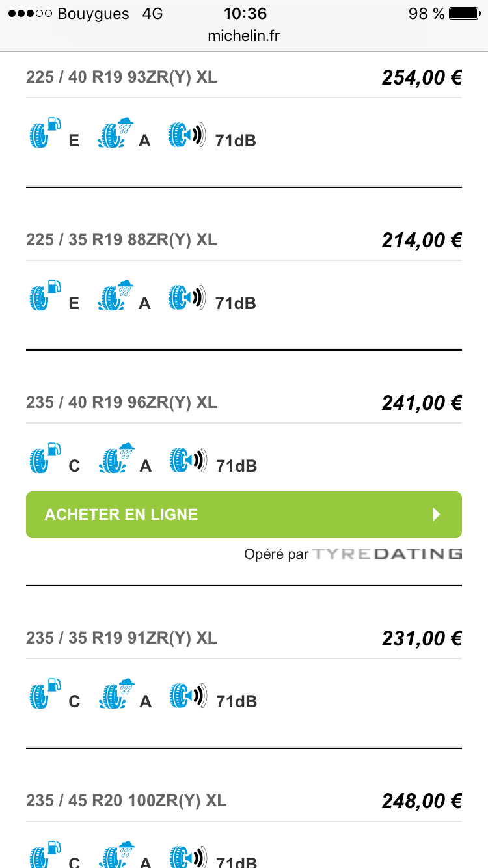
Task: Tap the 241,00 € price
Action: coord(422,403)
